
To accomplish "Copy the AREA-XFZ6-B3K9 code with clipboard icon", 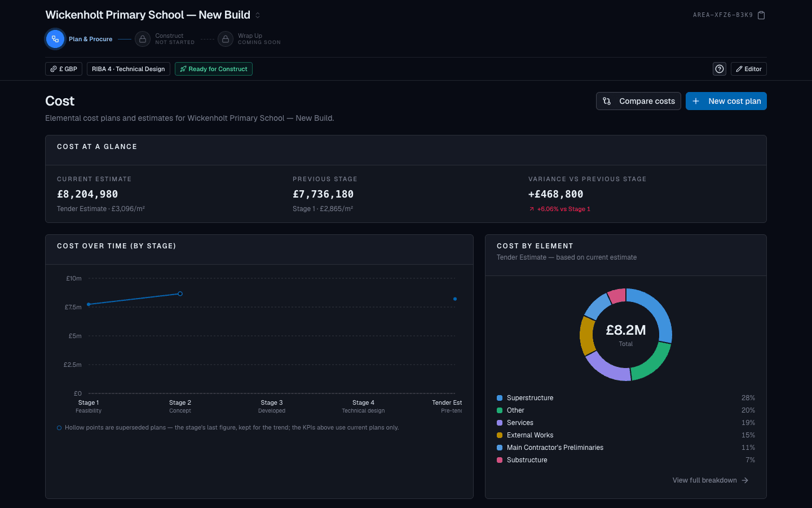I will (761, 15).
